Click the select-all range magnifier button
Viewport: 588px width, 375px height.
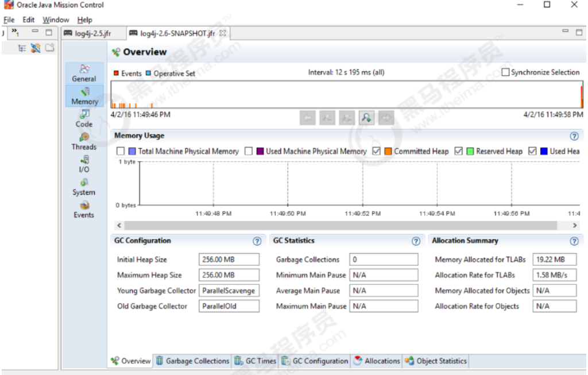(347, 118)
